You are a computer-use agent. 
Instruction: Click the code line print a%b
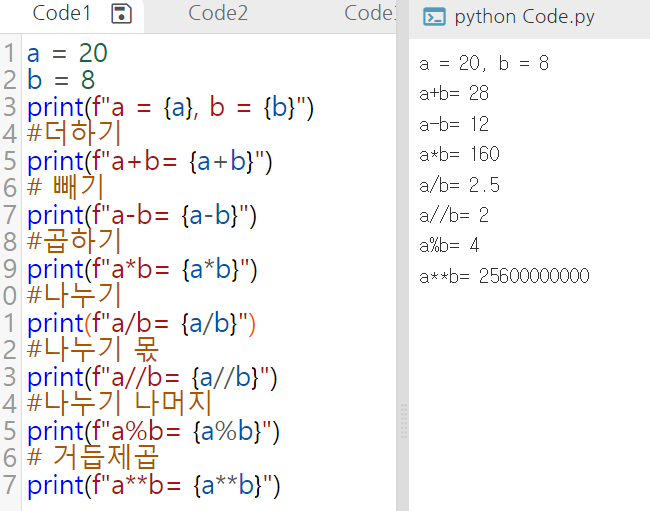tap(153, 430)
